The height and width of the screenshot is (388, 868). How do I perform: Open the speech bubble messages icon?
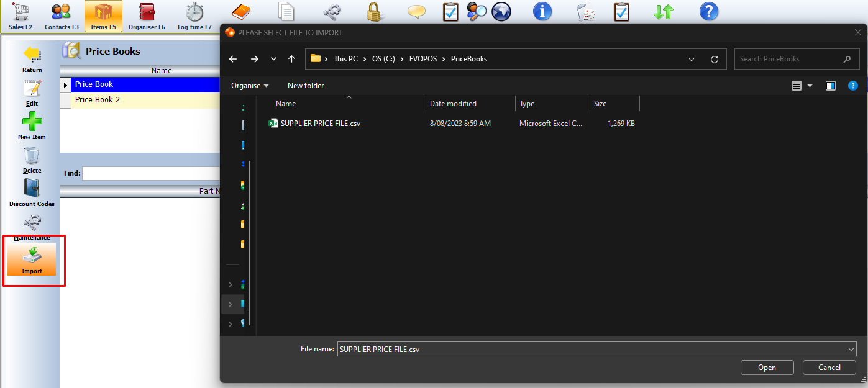416,11
